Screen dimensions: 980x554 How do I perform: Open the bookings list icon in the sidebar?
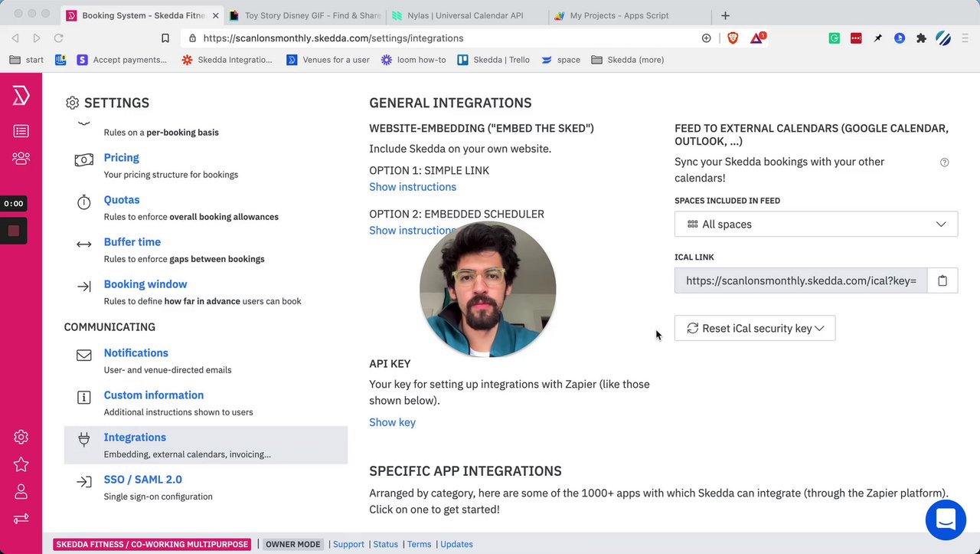click(x=21, y=132)
